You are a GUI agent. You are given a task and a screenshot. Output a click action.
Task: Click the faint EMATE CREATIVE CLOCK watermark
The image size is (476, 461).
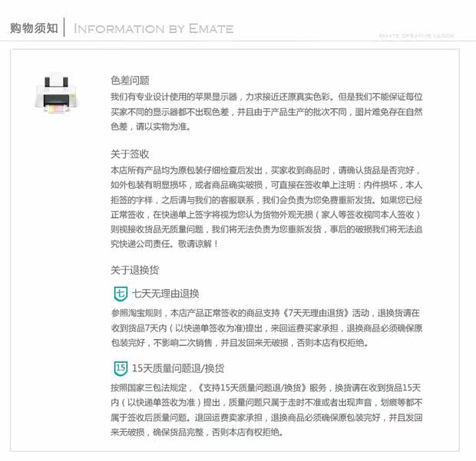[x=416, y=36]
